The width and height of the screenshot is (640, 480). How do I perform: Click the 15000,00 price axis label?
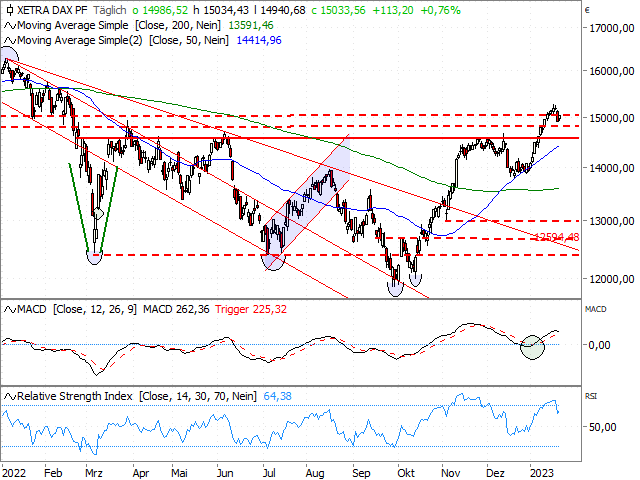611,118
